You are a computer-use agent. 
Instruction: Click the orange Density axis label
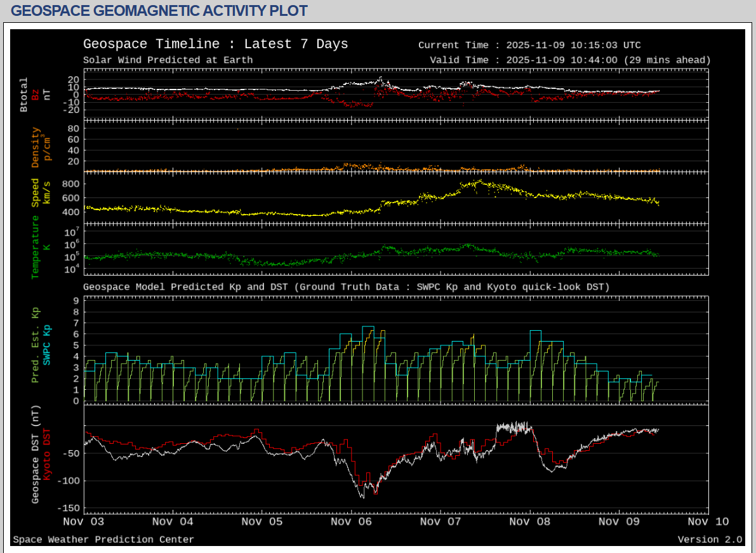coord(36,148)
